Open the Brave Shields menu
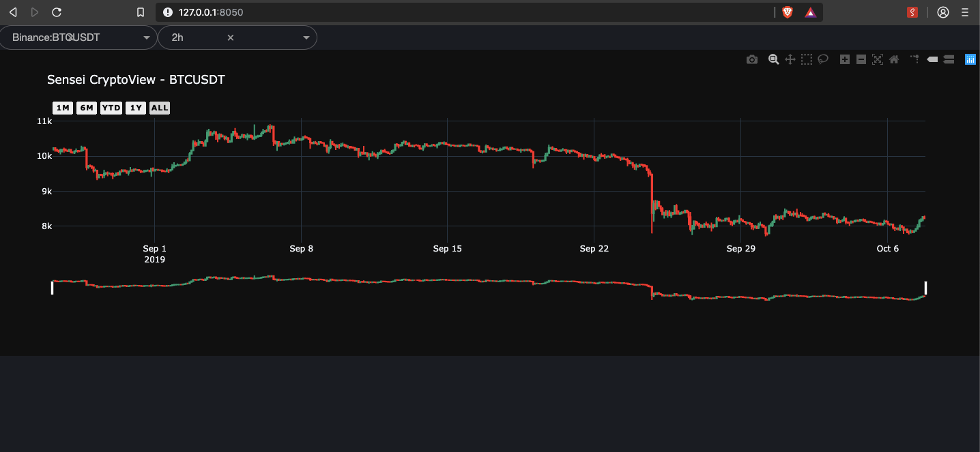Viewport: 980px width, 452px height. tap(788, 12)
